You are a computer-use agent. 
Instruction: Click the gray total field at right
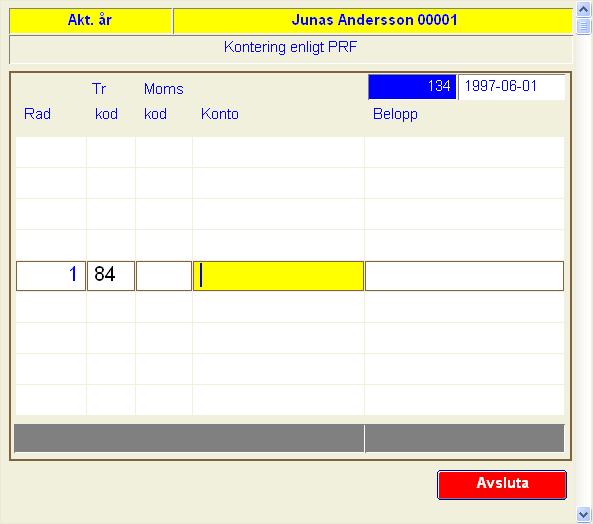(464, 439)
